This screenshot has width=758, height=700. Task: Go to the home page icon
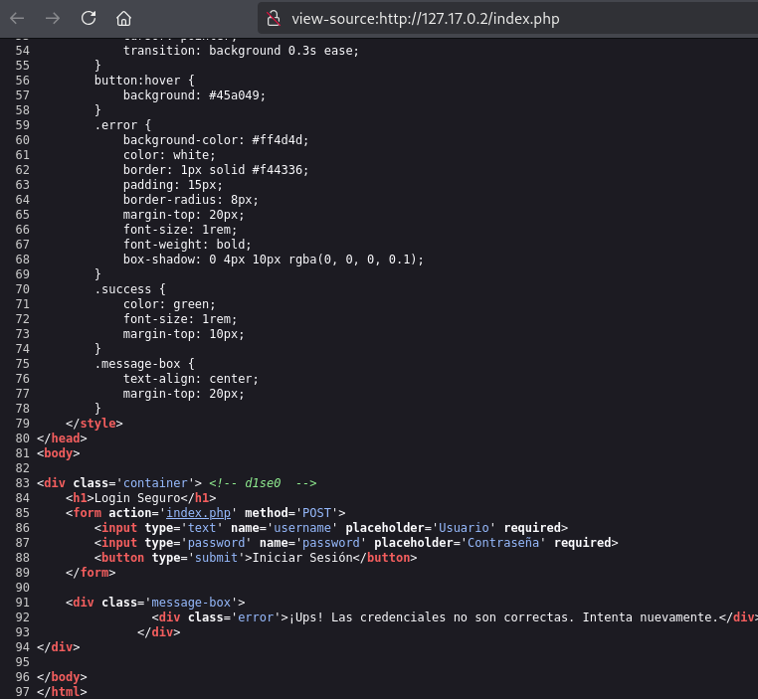123,18
